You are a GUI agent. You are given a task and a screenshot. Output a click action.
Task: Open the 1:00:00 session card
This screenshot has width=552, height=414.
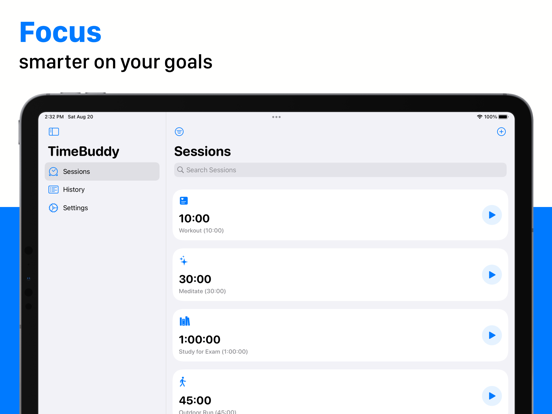pyautogui.click(x=340, y=335)
